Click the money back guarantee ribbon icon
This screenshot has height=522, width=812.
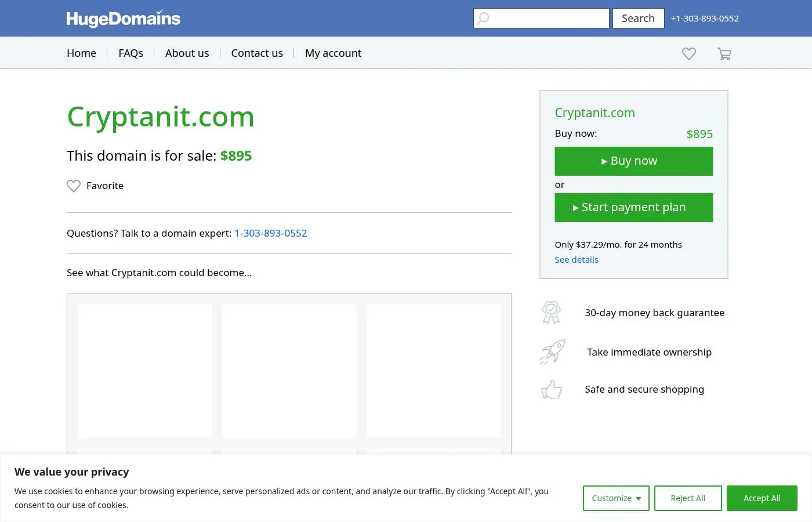[552, 313]
